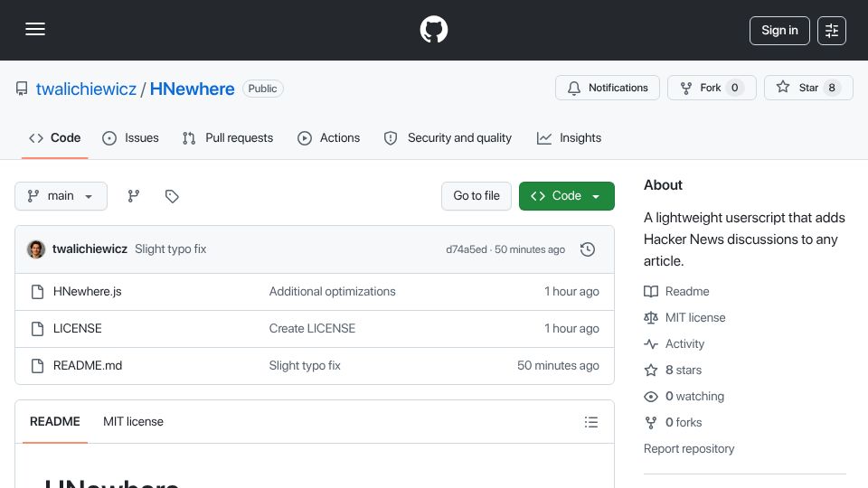Viewport: 868px width, 488px height.
Task: Click the Notifications bell button
Action: (608, 88)
